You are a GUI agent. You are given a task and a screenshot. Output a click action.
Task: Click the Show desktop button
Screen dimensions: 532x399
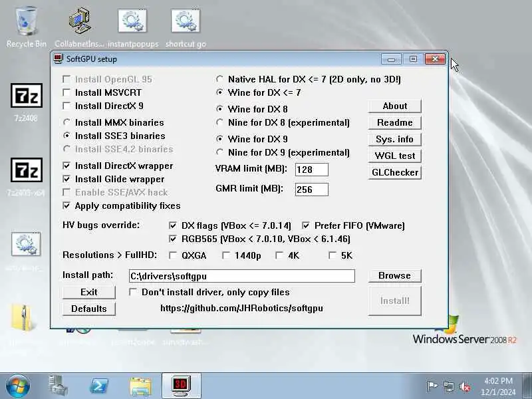[x=527, y=386]
